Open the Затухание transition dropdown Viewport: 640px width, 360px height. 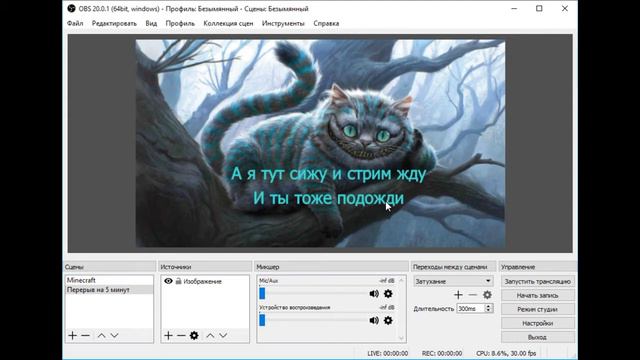pyautogui.click(x=453, y=281)
